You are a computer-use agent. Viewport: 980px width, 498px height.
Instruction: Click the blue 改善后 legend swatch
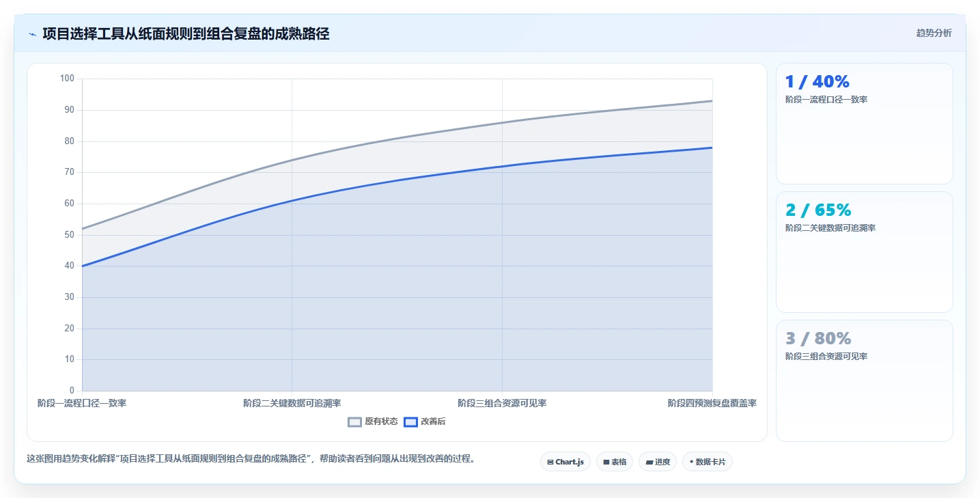(410, 421)
